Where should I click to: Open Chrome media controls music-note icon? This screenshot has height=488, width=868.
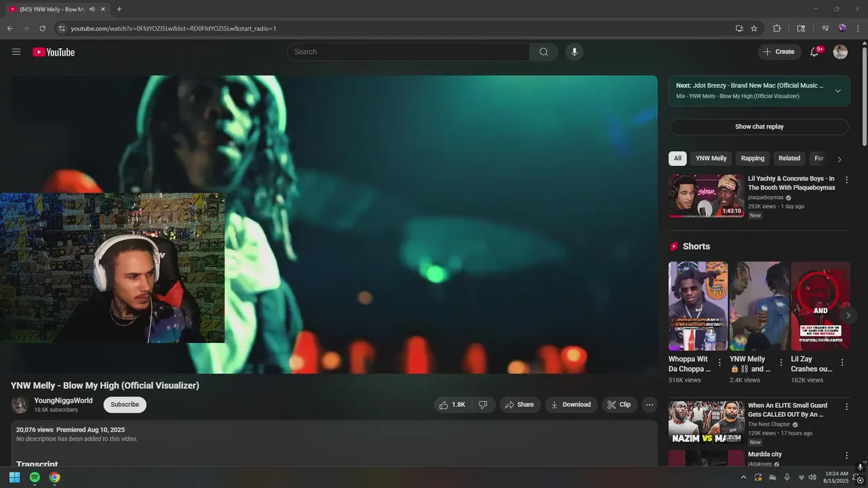(825, 28)
